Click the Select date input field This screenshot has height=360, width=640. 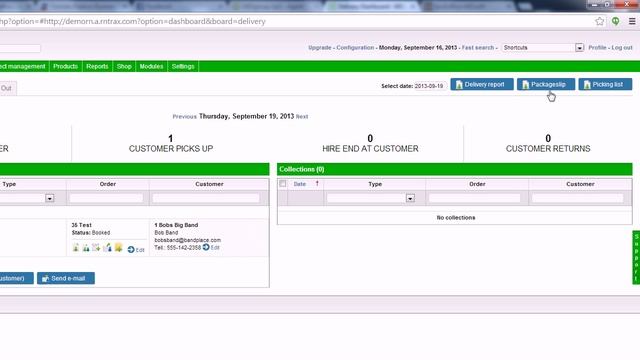pos(430,86)
